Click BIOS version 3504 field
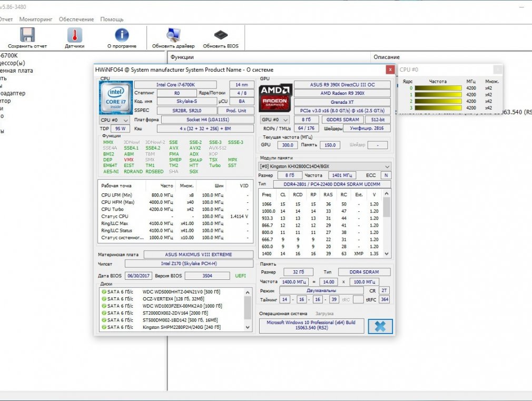Image resolution: width=532 pixels, height=401 pixels. (x=208, y=276)
